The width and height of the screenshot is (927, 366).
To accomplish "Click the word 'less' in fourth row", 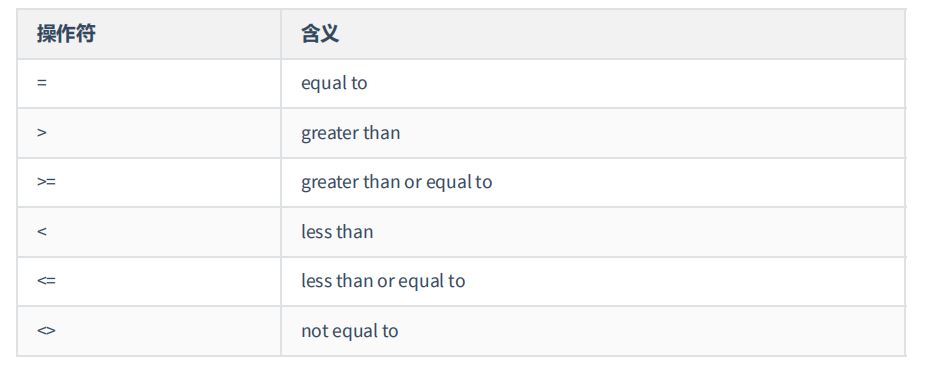I will (316, 231).
